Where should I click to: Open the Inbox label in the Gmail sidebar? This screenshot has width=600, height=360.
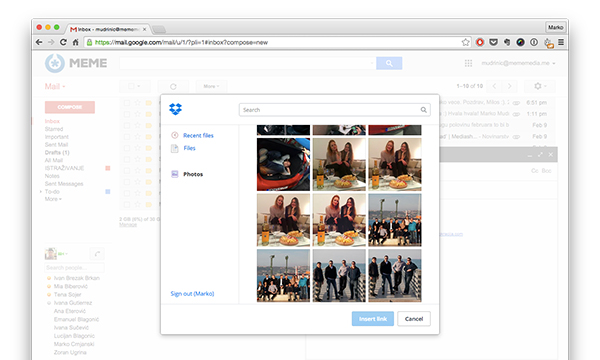click(x=52, y=121)
